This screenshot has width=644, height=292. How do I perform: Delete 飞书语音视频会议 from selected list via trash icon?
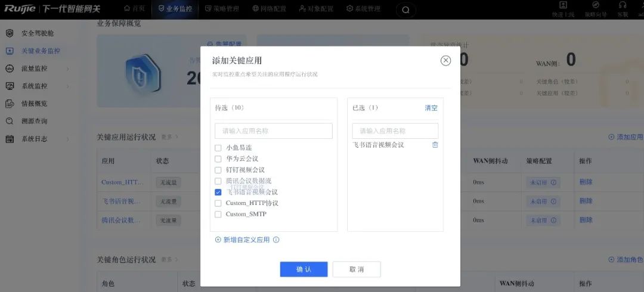point(435,145)
